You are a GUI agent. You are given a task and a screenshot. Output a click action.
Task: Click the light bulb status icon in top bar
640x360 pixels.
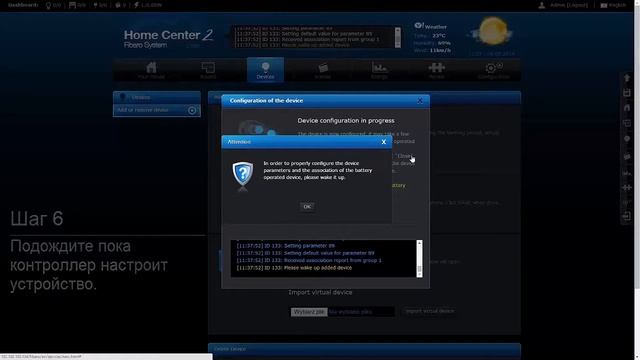tap(48, 5)
